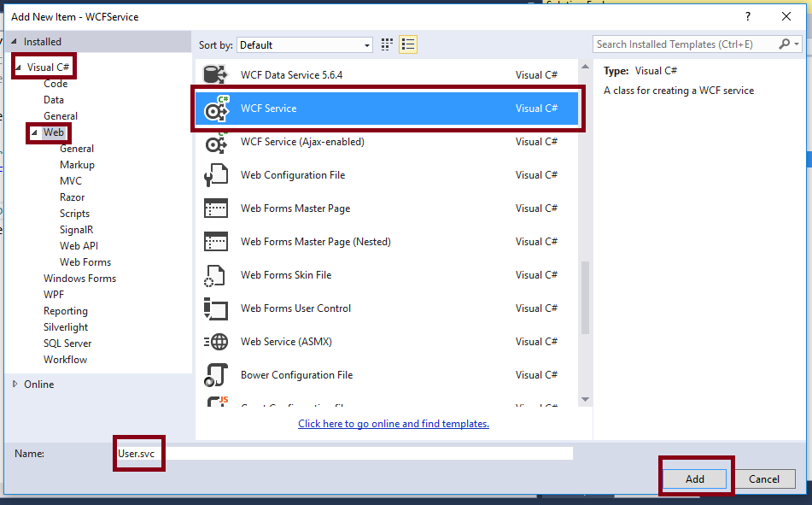The image size is (812, 505).
Task: Select the WCF Data Service 5.6.4 template name
Action: coord(291,75)
